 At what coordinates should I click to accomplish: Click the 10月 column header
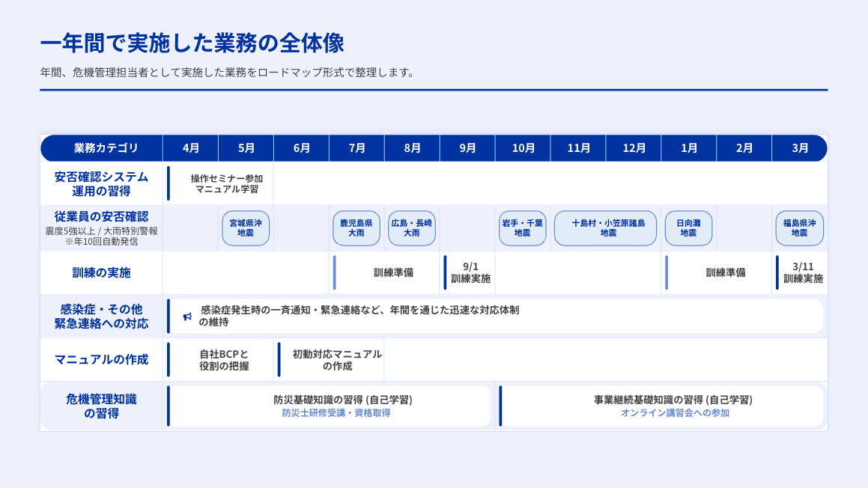pos(523,148)
